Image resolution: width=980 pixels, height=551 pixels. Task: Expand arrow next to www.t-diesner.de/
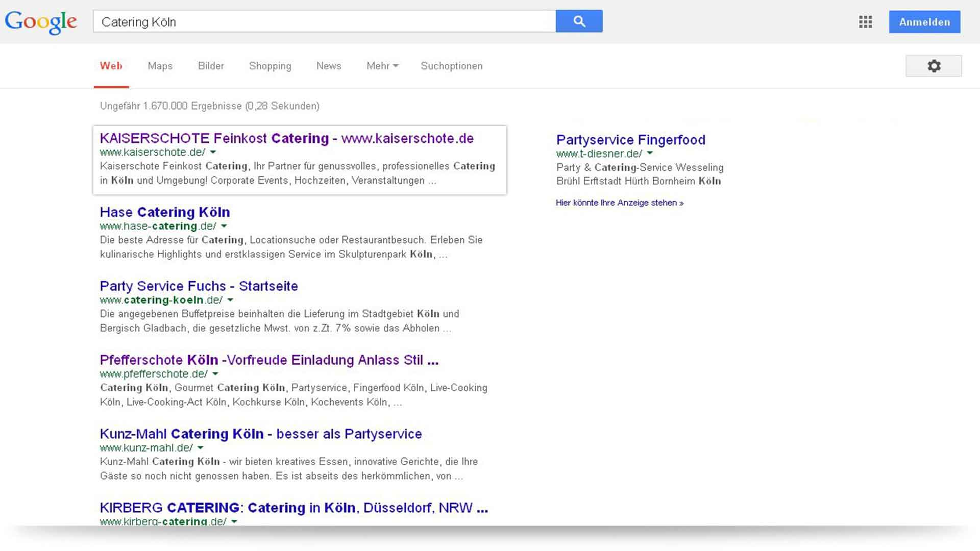point(650,153)
